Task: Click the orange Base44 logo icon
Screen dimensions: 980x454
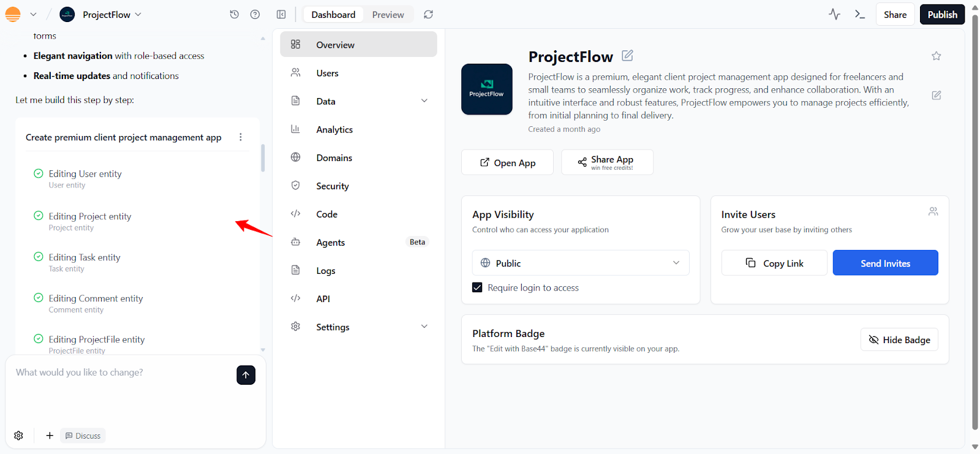Action: (x=13, y=14)
